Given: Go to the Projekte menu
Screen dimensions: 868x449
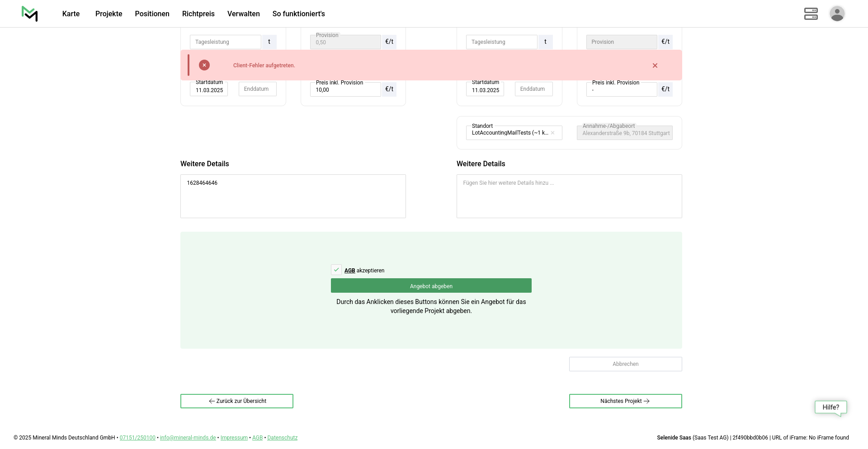Looking at the screenshot, I should click(108, 14).
